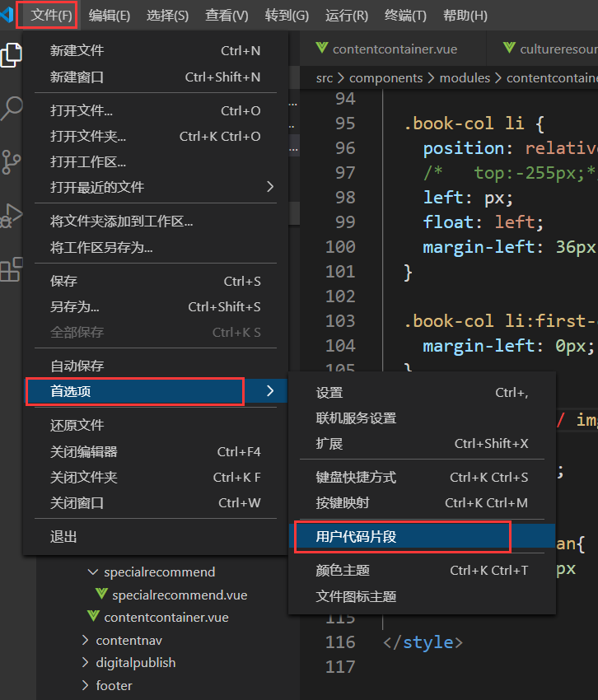Open the 转到(G) menu
The width and height of the screenshot is (598, 700).
coord(287,15)
